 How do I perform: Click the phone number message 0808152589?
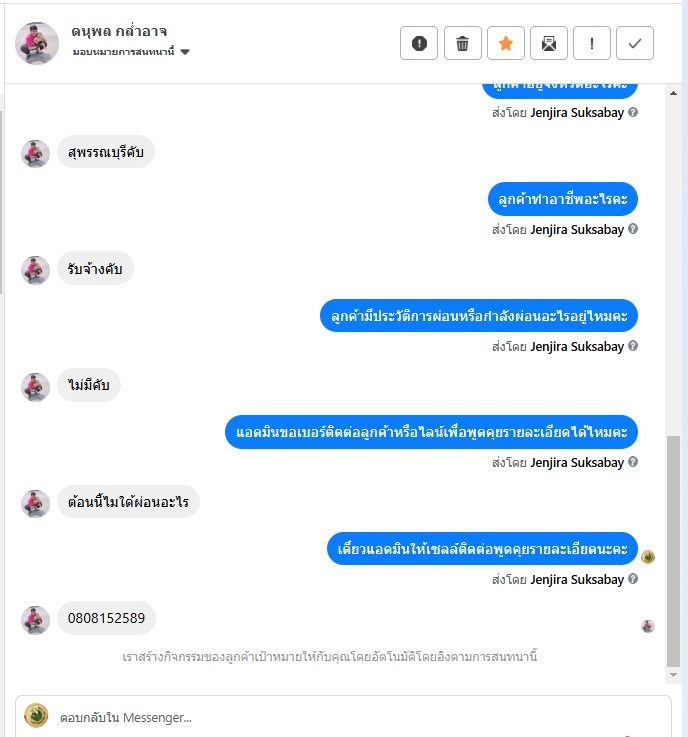click(x=106, y=618)
